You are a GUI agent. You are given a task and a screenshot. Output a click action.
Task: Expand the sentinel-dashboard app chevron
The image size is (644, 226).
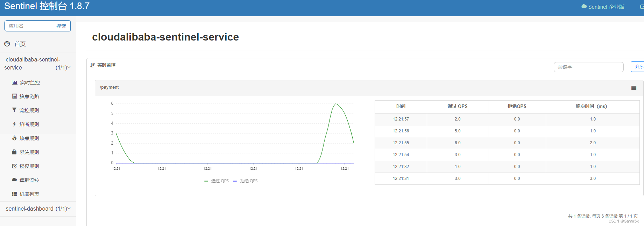(69, 208)
